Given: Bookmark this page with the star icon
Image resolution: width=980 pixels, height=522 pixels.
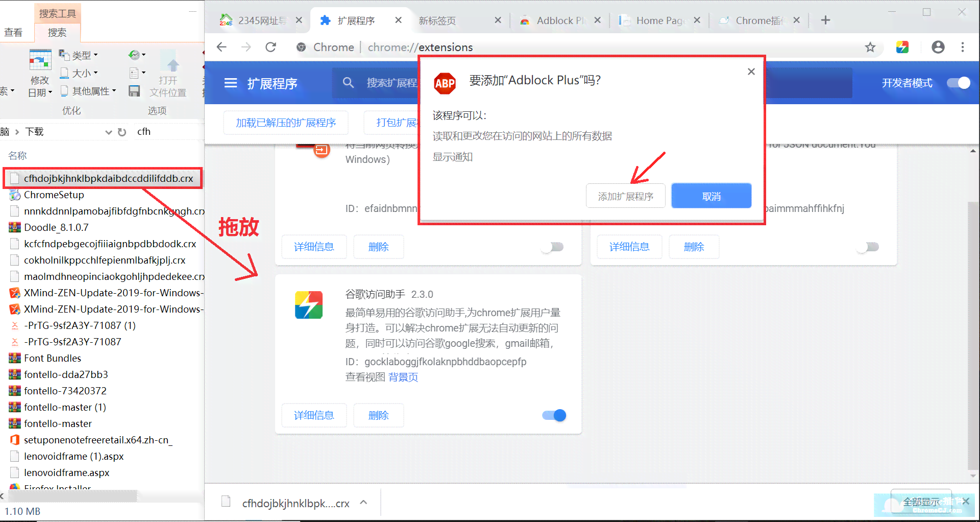Looking at the screenshot, I should [x=870, y=48].
